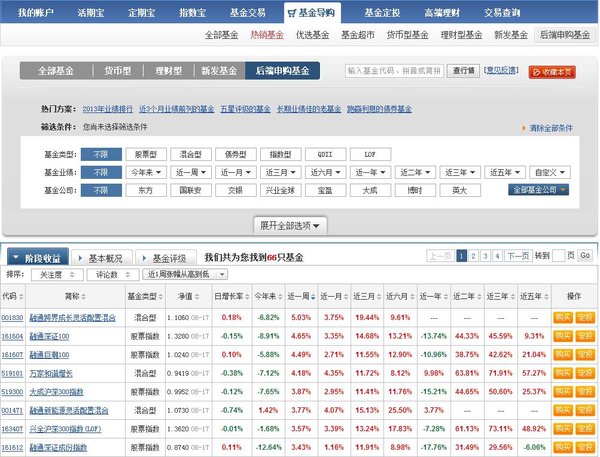The width and height of the screenshot is (600, 457).
Task: Open the 全部基金公司 dropdown
Action: pyautogui.click(x=538, y=190)
